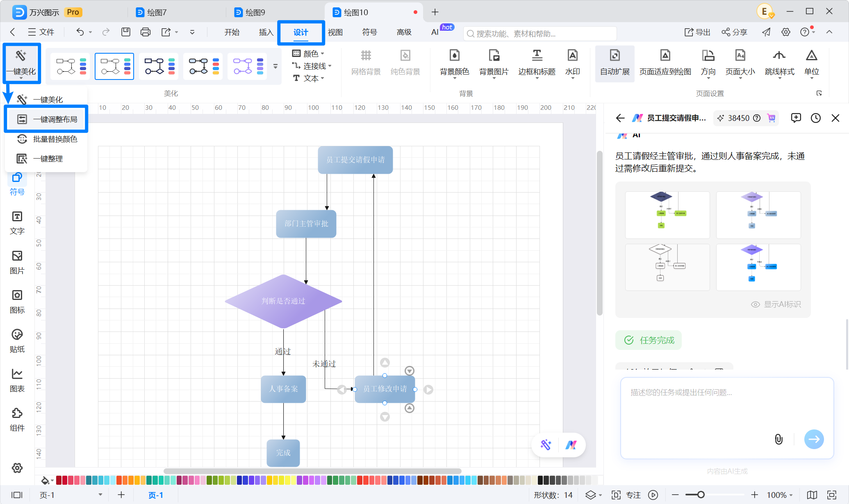Click the save icon in the toolbar
Viewport: 849px width, 504px height.
point(125,32)
